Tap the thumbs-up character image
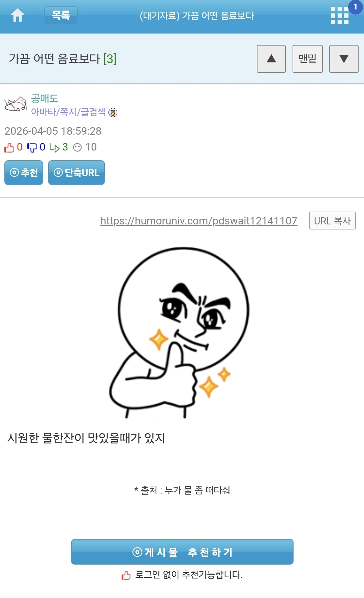Viewport: 364px width, 598px height. click(179, 332)
